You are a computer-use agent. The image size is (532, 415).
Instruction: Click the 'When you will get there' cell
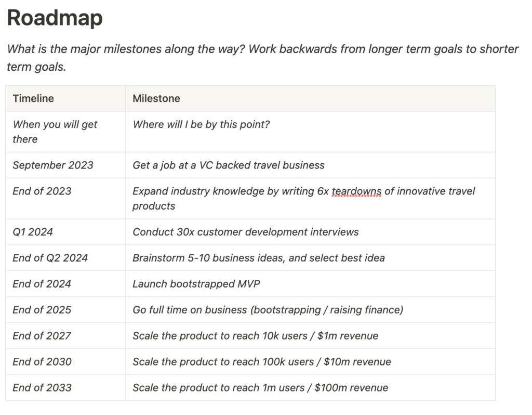[x=55, y=132]
